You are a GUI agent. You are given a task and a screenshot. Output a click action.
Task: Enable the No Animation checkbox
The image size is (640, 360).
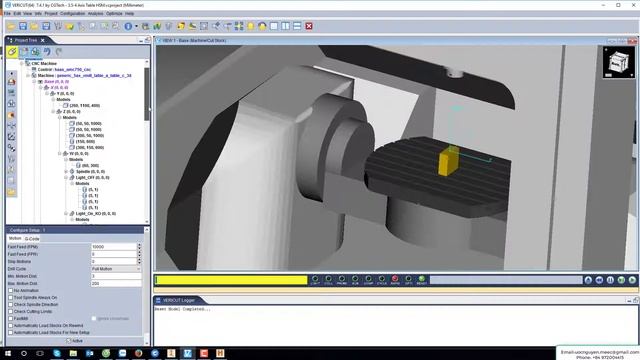(11, 291)
